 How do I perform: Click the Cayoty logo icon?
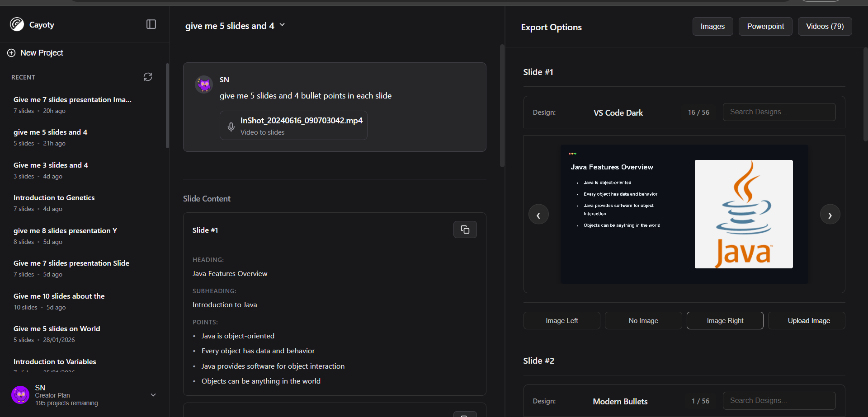[x=17, y=24]
